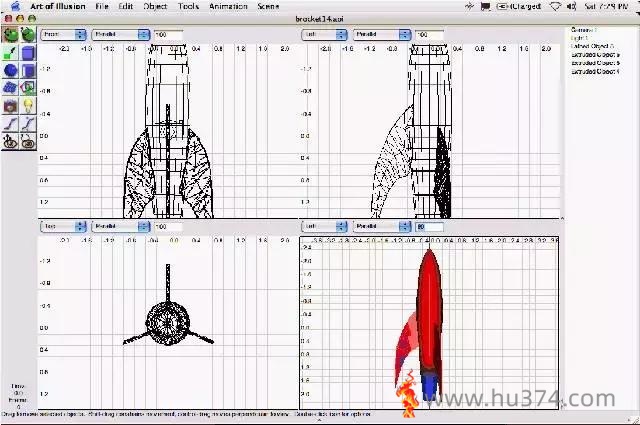Open view dropdown of shaded red rocket viewport

click(324, 226)
